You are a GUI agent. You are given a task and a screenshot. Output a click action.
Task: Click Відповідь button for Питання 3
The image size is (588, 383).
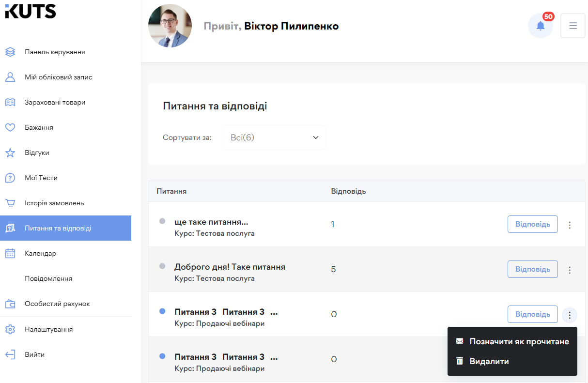[532, 314]
